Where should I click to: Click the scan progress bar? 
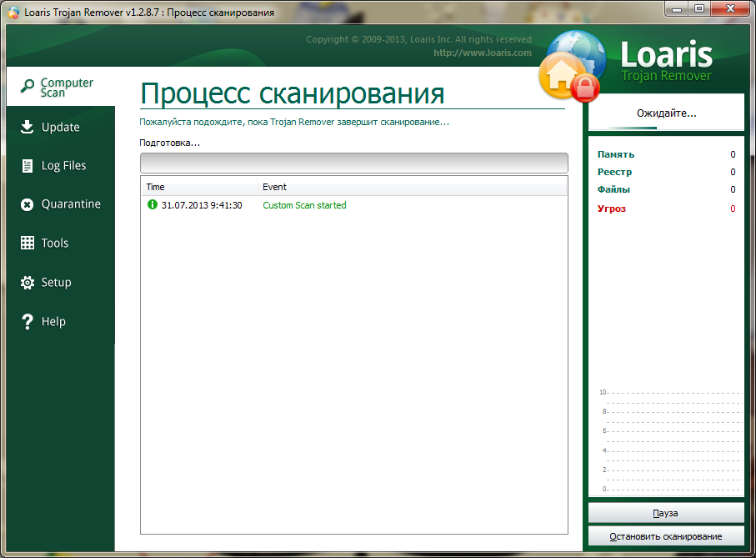click(354, 163)
